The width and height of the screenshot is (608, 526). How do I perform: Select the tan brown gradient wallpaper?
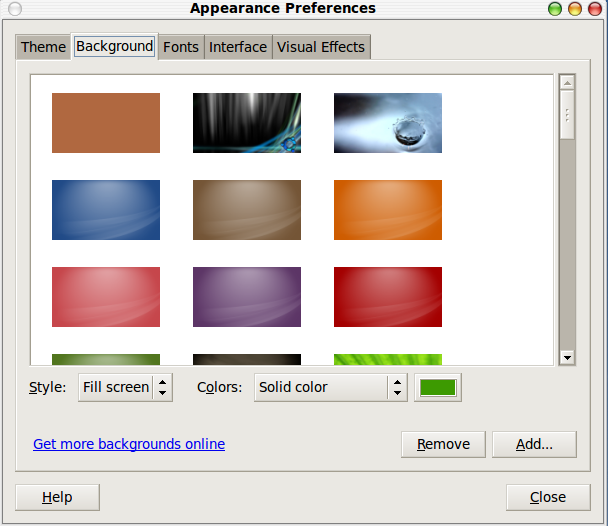(x=247, y=210)
